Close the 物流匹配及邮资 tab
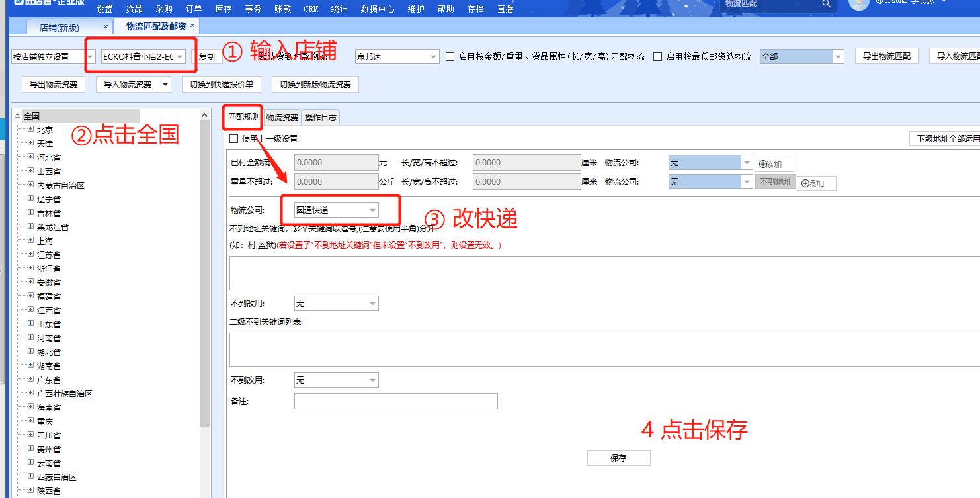This screenshot has height=498, width=980. 192,26
